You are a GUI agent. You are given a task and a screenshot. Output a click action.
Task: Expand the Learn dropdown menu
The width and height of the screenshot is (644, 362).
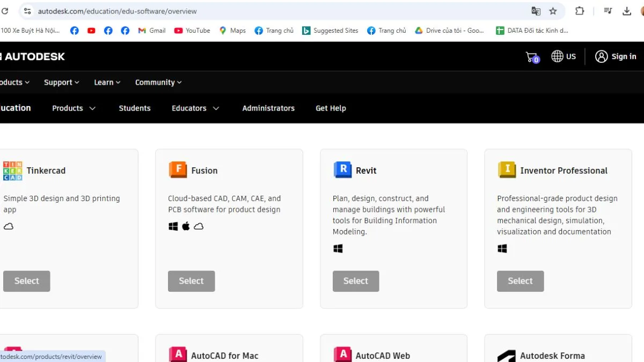tap(107, 83)
